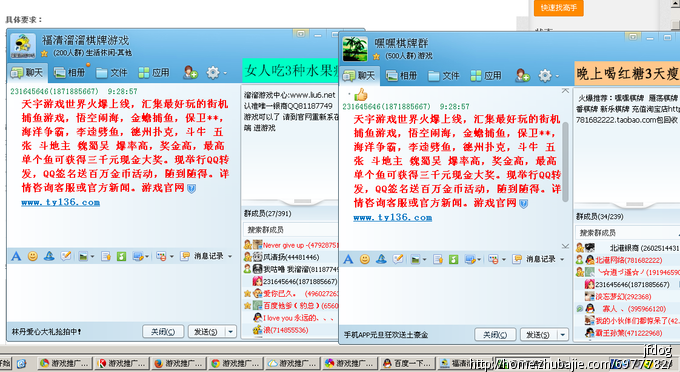Open 文件 tab in 福清溜溜 window
680x372 pixels.
[x=111, y=72]
